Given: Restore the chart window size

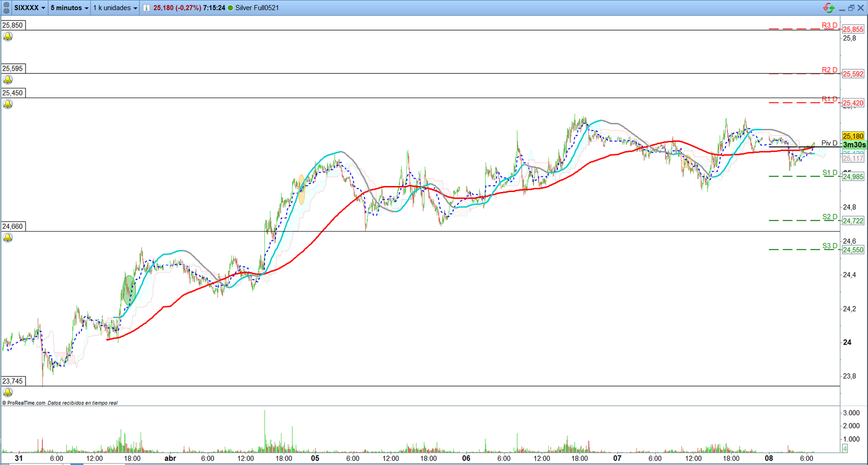Looking at the screenshot, I should pyautogui.click(x=851, y=8).
